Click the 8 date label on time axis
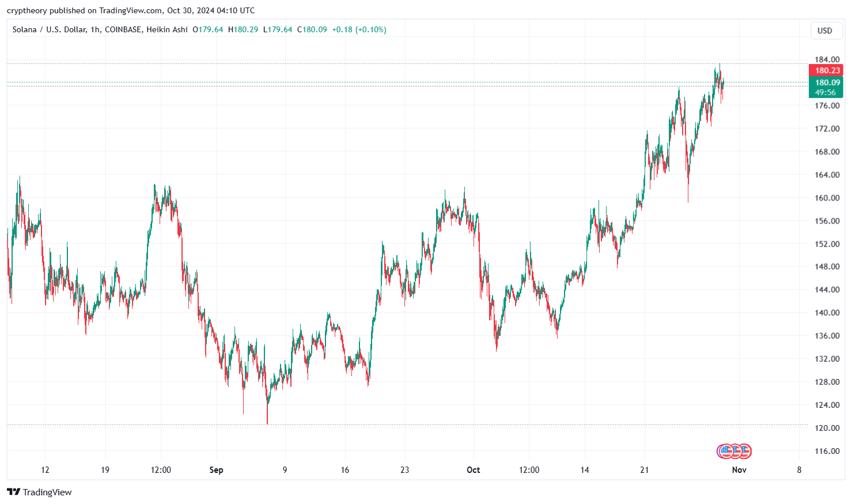Image resolution: width=852 pixels, height=504 pixels. 799,470
